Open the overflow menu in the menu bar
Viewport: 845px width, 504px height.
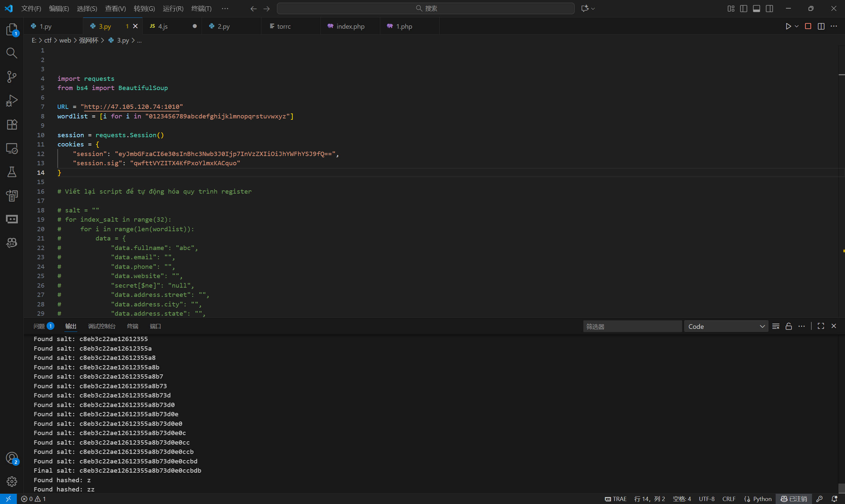[x=224, y=9]
